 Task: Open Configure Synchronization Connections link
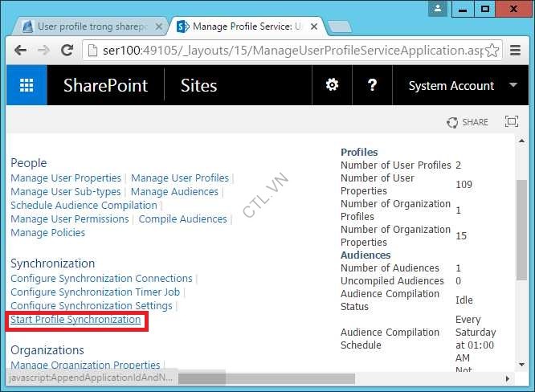point(101,279)
